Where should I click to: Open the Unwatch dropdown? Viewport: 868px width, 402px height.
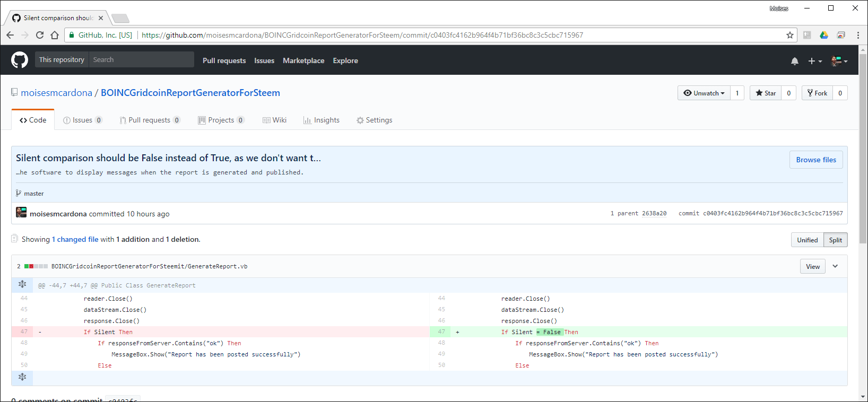(704, 93)
